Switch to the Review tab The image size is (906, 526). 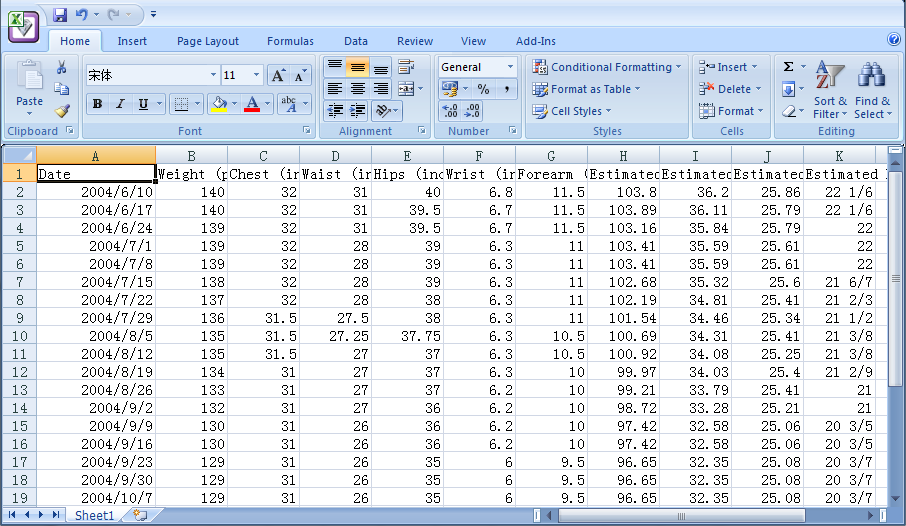[x=415, y=41]
